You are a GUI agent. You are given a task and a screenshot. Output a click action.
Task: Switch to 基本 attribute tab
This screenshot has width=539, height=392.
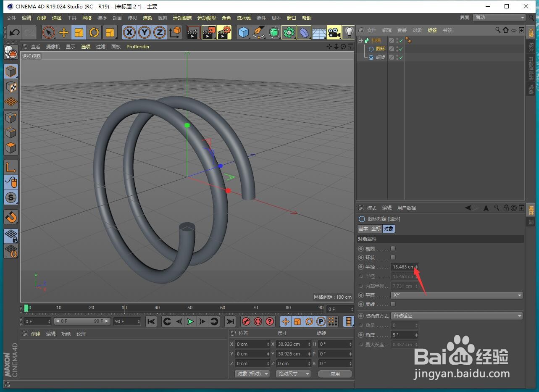pyautogui.click(x=363, y=229)
